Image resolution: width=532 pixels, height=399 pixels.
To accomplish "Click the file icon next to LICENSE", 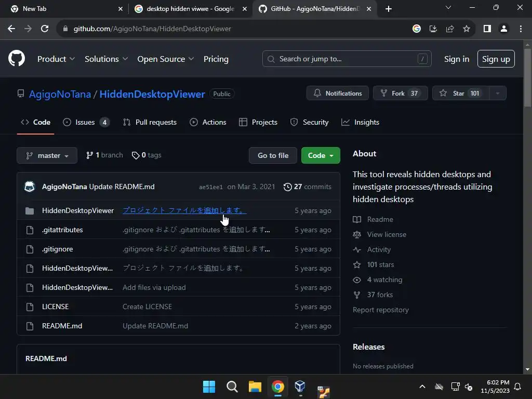I will tap(30, 307).
